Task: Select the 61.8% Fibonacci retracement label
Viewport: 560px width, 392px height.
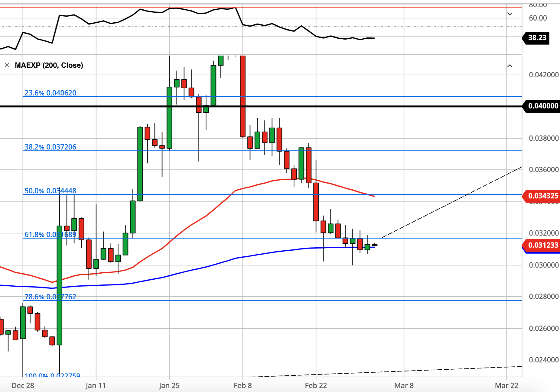Action: click(50, 234)
